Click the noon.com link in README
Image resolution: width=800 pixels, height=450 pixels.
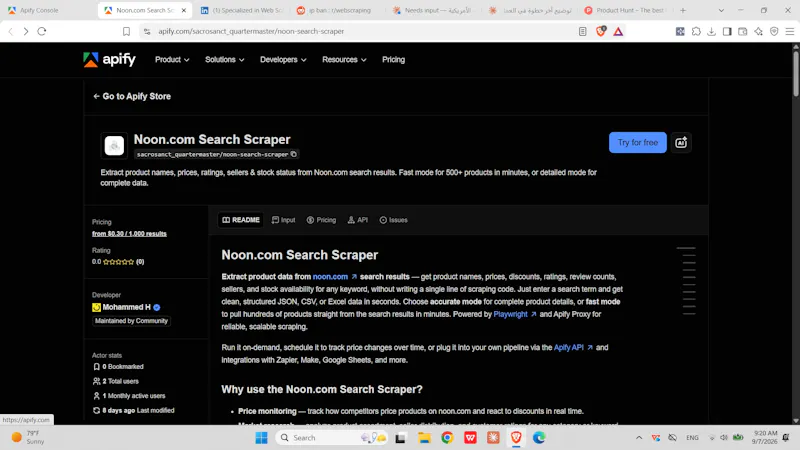(335, 277)
